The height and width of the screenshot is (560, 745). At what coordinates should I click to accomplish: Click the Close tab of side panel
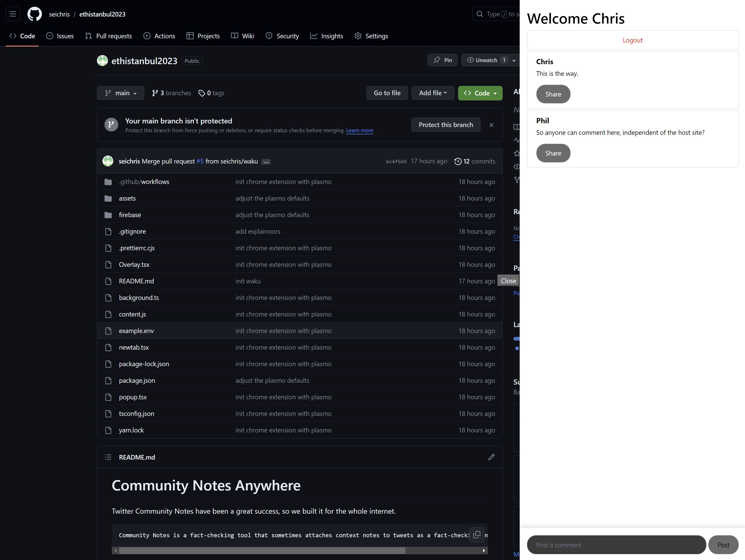pos(509,281)
